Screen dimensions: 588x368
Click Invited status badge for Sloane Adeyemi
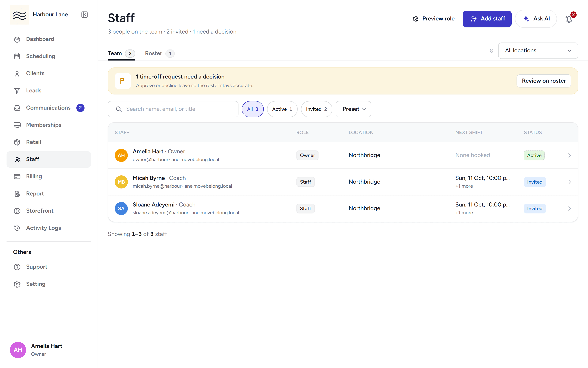535,208
